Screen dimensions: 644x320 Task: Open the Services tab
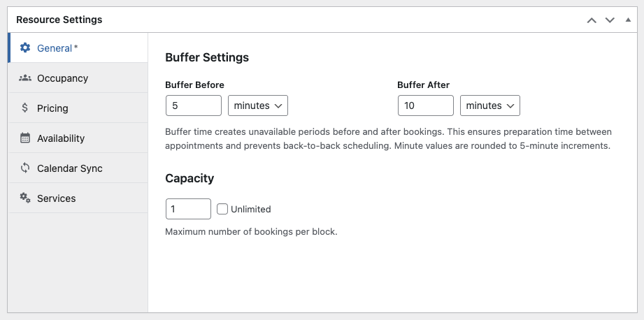pyautogui.click(x=56, y=198)
